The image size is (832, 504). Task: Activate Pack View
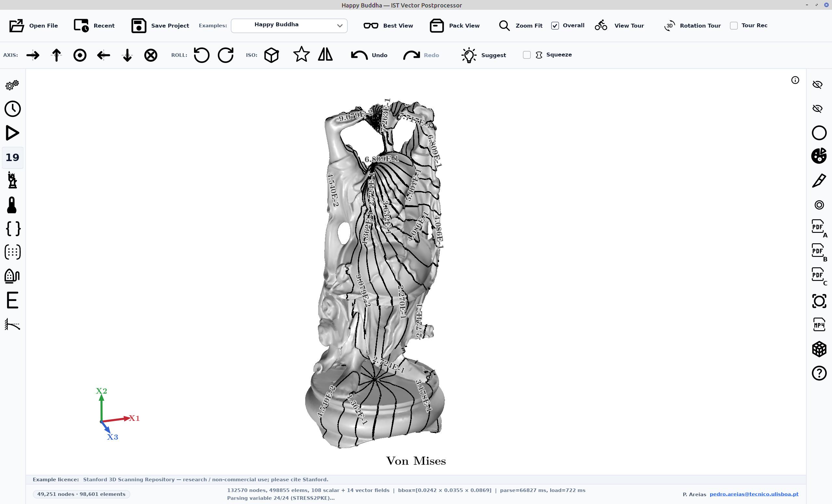pos(454,26)
